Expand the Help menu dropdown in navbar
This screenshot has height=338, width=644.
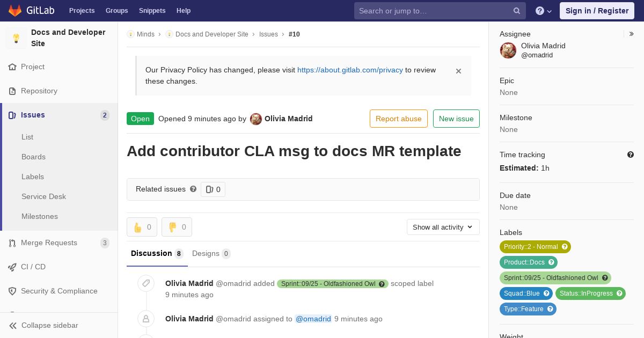(544, 11)
